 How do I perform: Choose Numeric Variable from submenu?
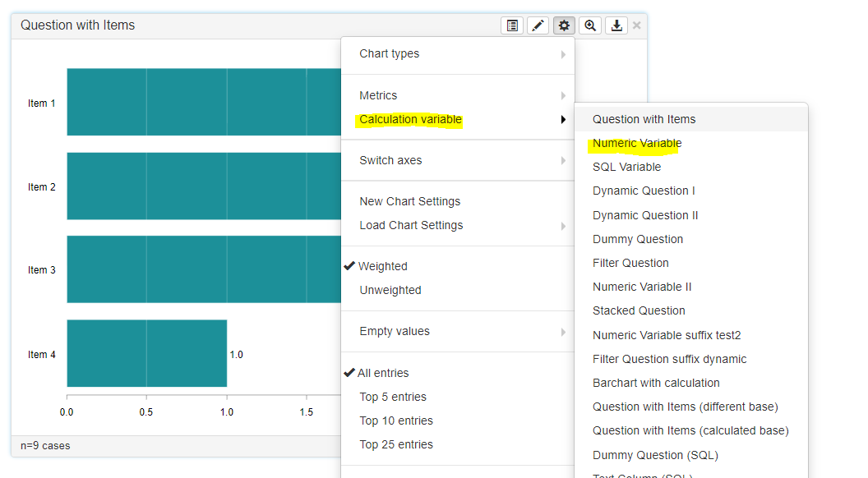[x=637, y=144]
